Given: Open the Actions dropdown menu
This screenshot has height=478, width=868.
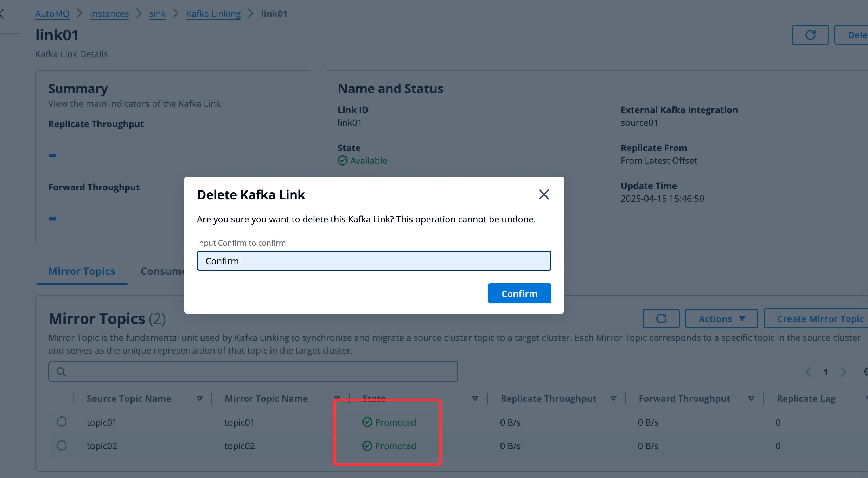Looking at the screenshot, I should 721,318.
